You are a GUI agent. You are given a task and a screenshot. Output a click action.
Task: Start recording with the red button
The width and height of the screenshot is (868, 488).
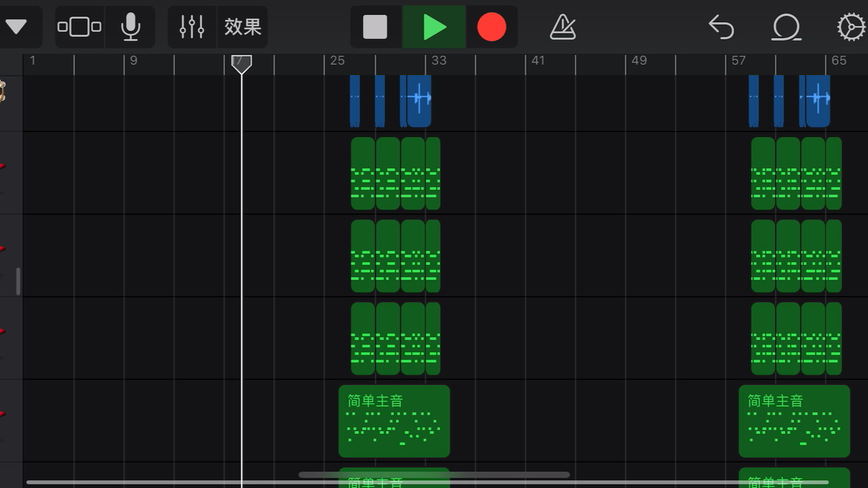click(x=491, y=27)
